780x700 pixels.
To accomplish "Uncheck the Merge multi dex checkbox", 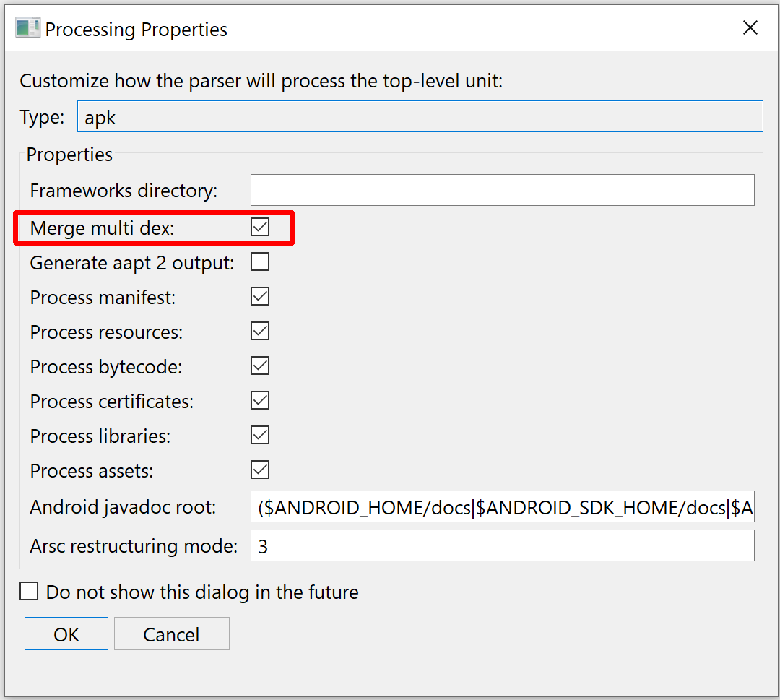I will coord(260,227).
